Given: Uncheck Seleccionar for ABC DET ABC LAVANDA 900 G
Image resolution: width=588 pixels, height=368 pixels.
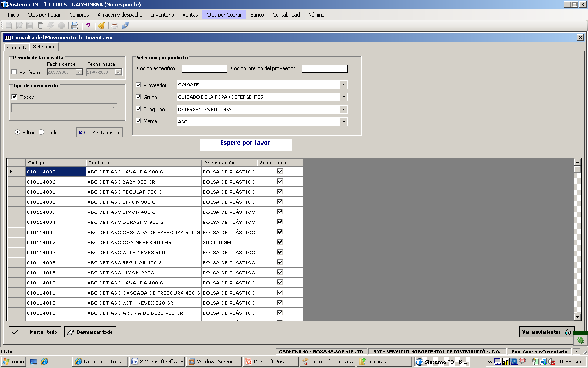Looking at the screenshot, I should (280, 171).
